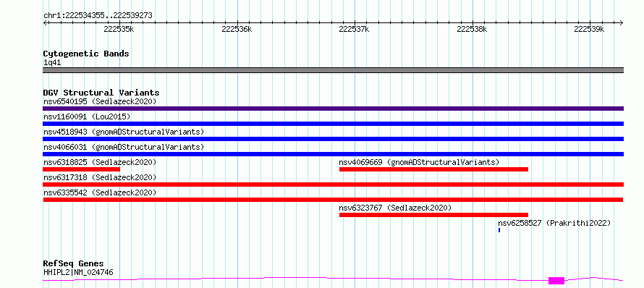
Task: Select the blue nsv1160091 variant bar
Action: click(333, 124)
